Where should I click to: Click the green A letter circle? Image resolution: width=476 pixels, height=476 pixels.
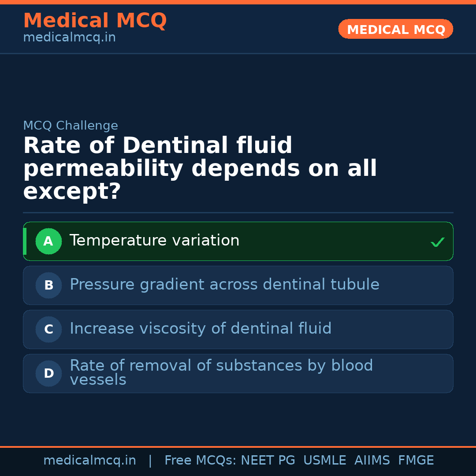(48, 241)
